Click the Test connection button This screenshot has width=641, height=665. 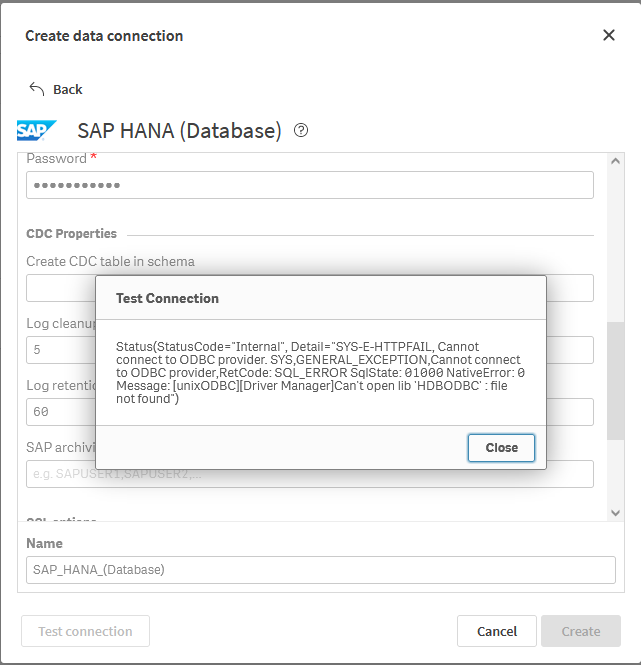[x=85, y=631]
